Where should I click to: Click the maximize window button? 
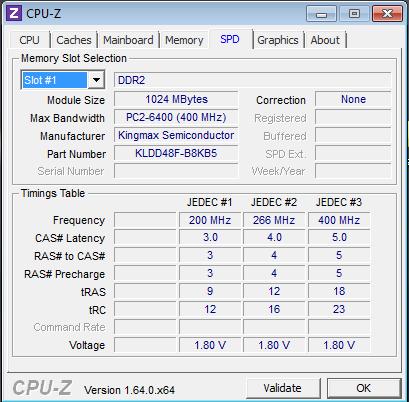[x=354, y=14]
